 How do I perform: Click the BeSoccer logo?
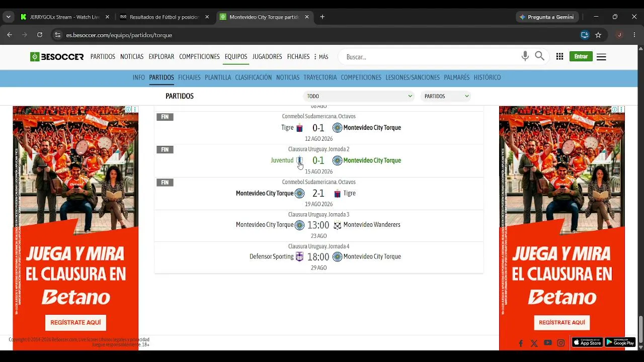point(57,57)
